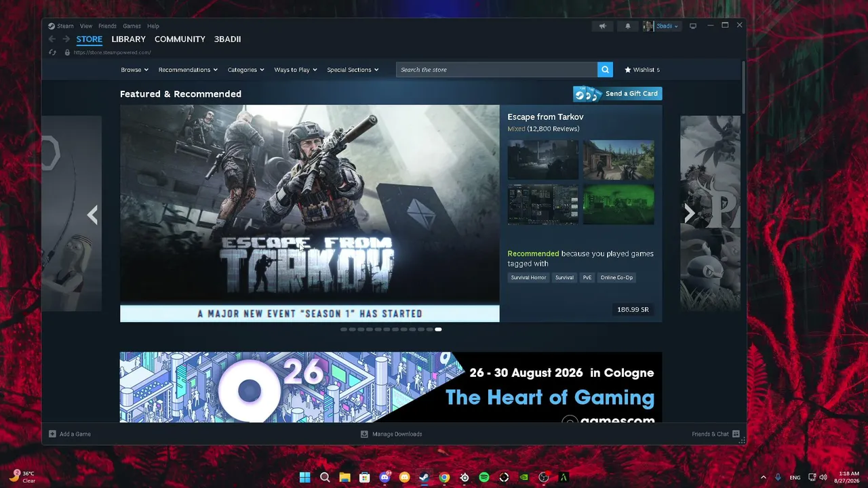Open Spotify from the taskbar

pyautogui.click(x=484, y=477)
